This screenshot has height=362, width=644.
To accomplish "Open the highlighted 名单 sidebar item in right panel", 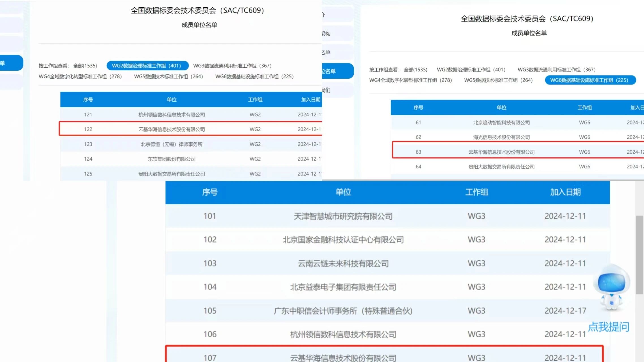I will [338, 71].
